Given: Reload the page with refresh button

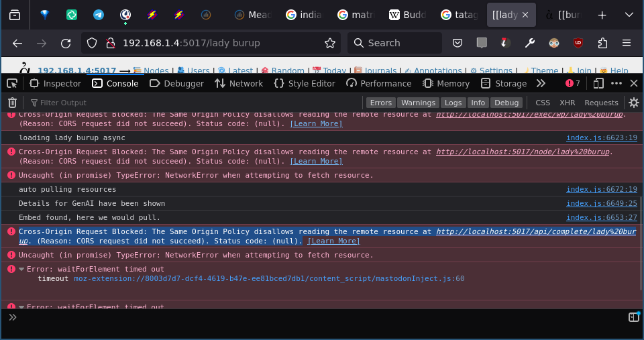Looking at the screenshot, I should [66, 43].
